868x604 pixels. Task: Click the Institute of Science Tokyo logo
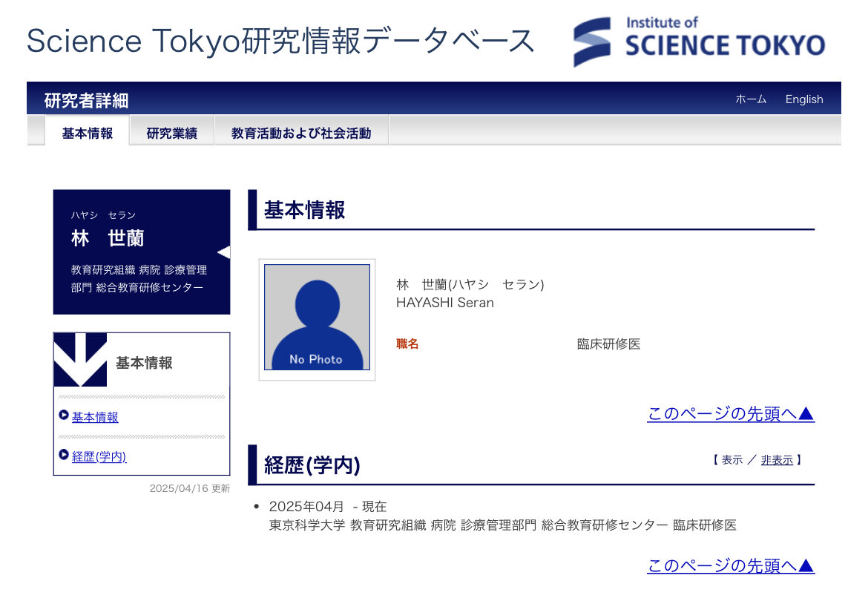coord(698,41)
